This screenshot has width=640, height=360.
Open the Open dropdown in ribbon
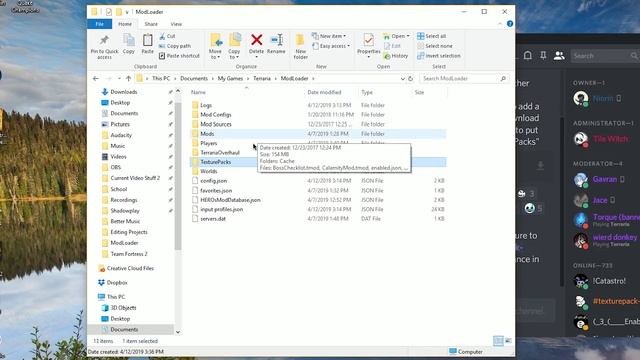[x=396, y=36]
